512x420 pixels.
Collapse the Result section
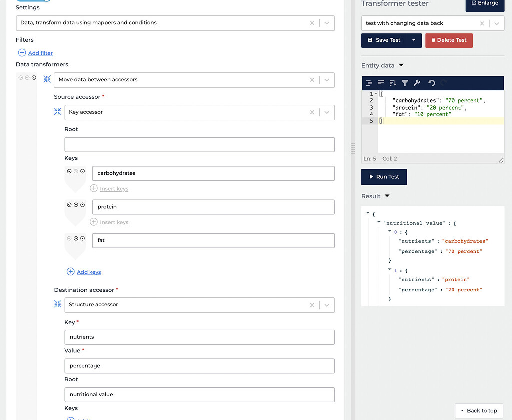click(x=387, y=196)
